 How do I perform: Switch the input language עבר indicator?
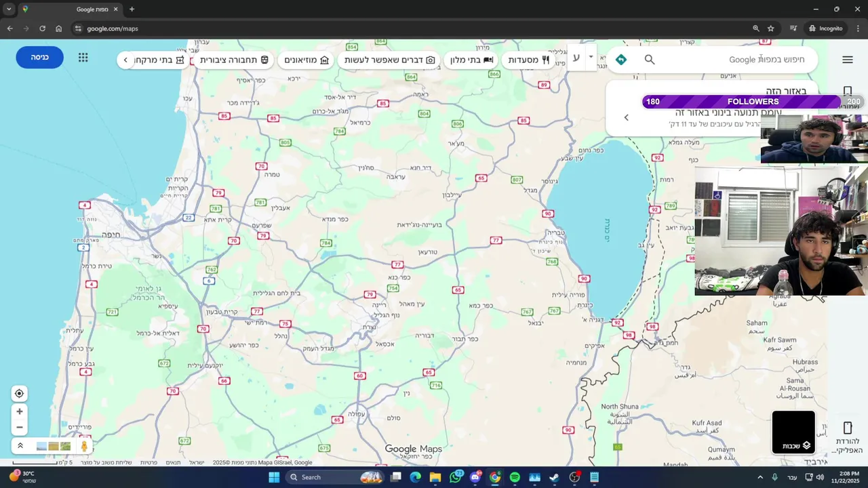click(792, 477)
